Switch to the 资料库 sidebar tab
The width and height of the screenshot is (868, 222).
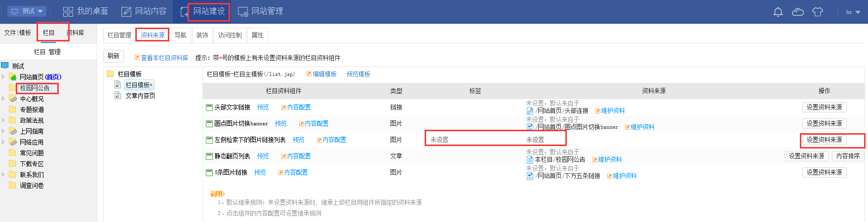coord(76,33)
